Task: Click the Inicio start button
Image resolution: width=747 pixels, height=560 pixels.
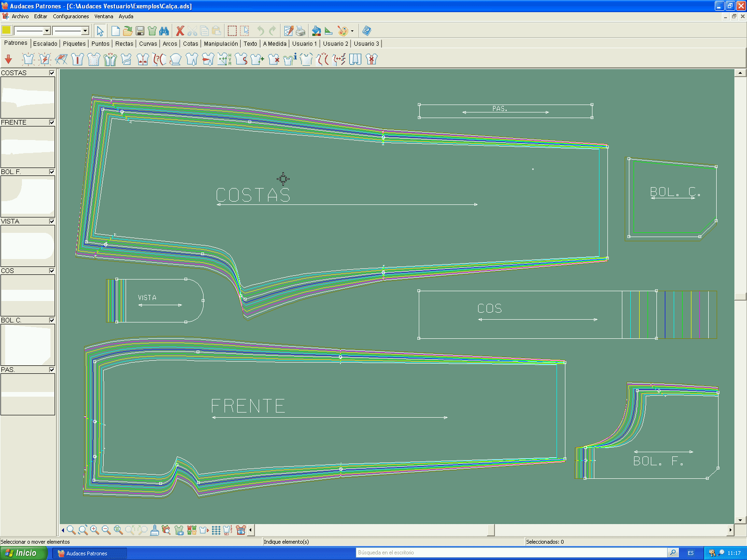Action: pos(23,553)
